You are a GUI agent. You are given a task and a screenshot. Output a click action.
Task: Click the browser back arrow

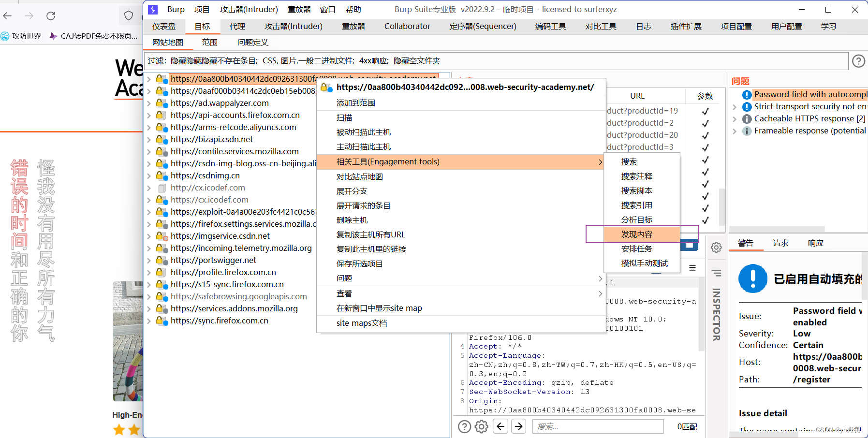(7, 16)
